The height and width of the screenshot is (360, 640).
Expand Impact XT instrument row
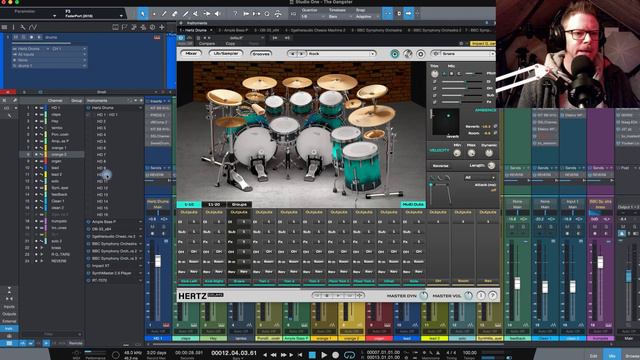[x=141, y=266]
